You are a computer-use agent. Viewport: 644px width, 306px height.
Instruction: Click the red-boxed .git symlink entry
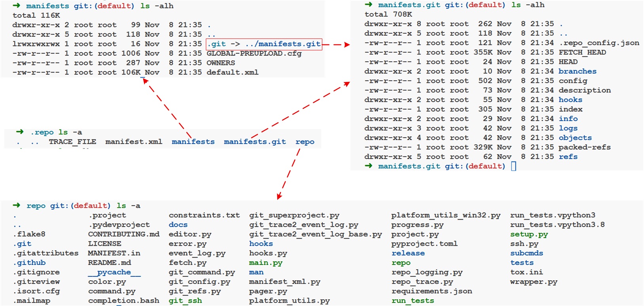pyautogui.click(x=264, y=44)
